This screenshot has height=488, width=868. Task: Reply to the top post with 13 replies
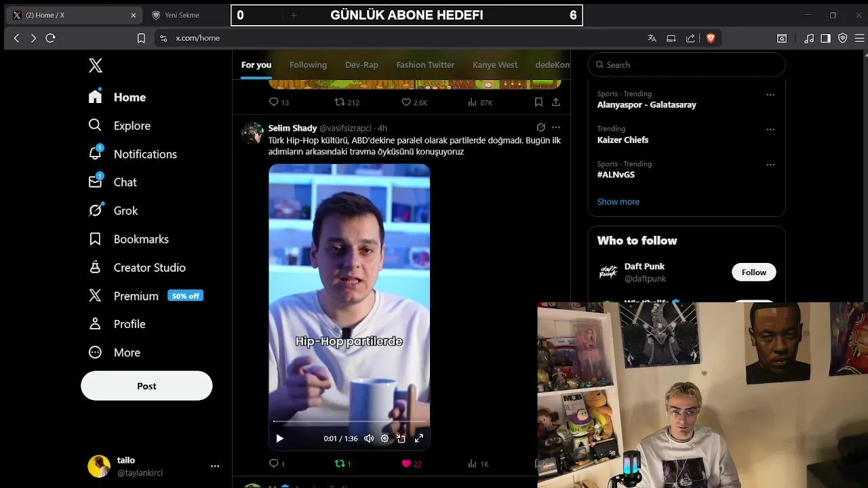point(279,102)
